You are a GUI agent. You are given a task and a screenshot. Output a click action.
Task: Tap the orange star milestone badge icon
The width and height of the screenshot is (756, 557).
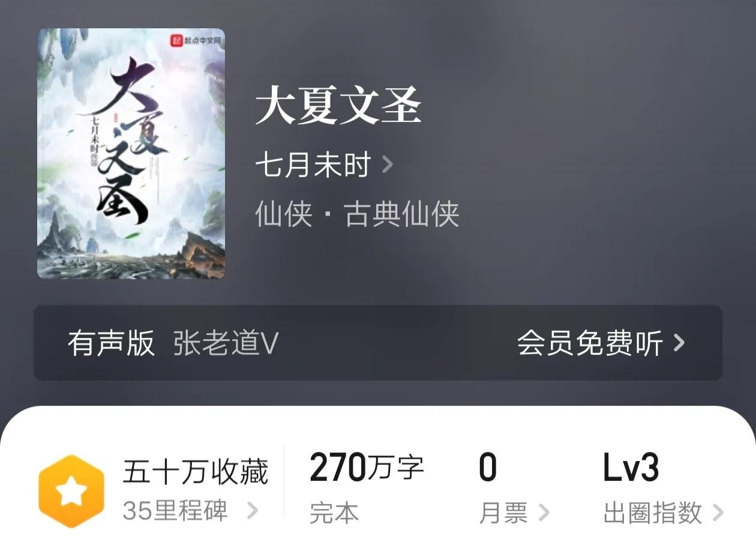point(71,491)
